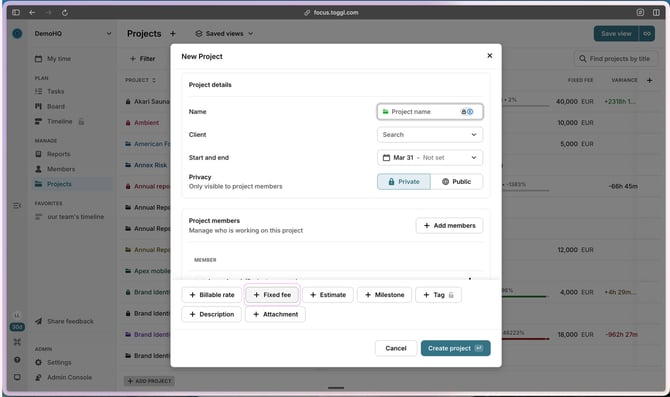Open Settings in sidebar

[59, 362]
